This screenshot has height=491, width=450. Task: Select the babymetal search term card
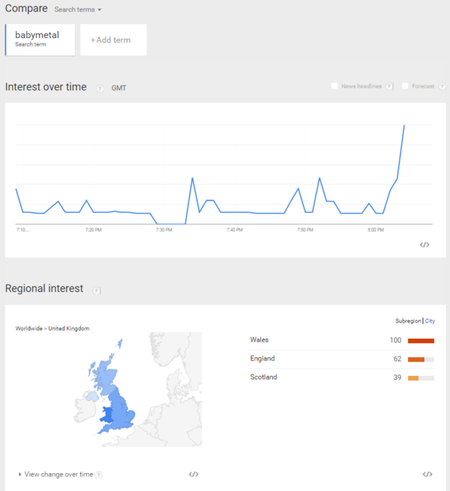pos(40,40)
